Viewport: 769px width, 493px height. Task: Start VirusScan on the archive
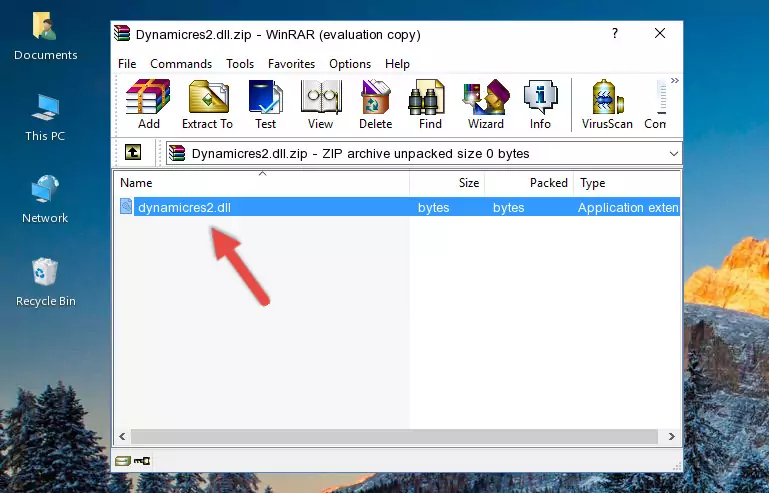(607, 104)
